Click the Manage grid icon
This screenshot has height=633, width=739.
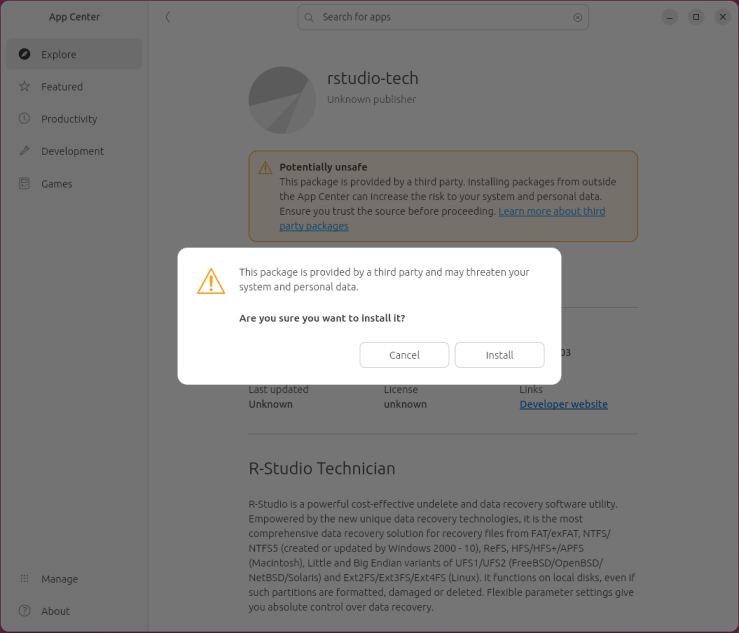tap(25, 578)
